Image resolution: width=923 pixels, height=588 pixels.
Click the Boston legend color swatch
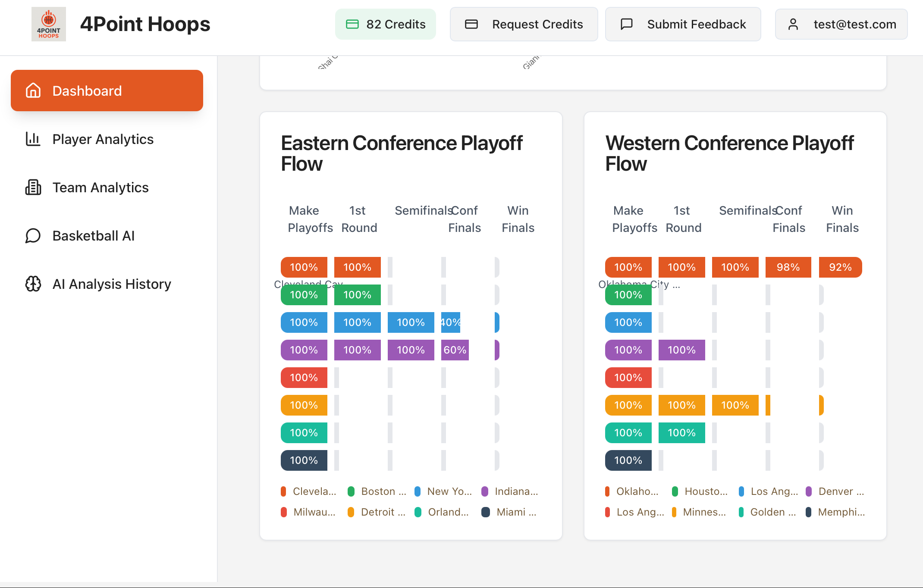tap(351, 491)
